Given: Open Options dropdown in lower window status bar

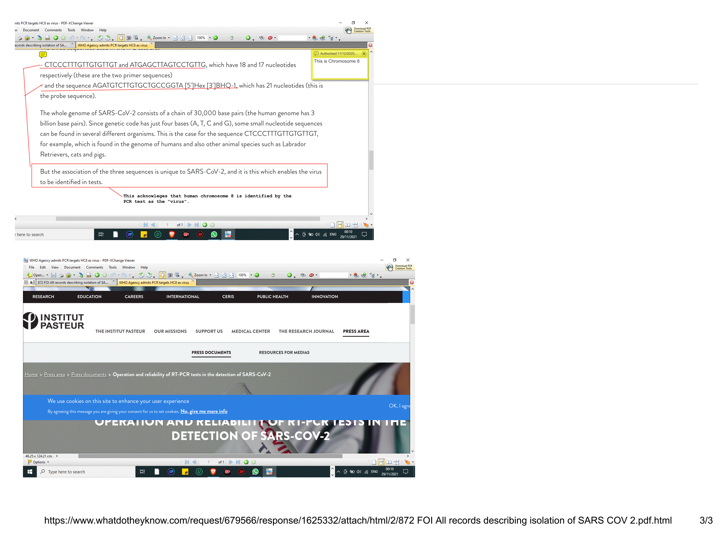Looking at the screenshot, I should click(39, 462).
